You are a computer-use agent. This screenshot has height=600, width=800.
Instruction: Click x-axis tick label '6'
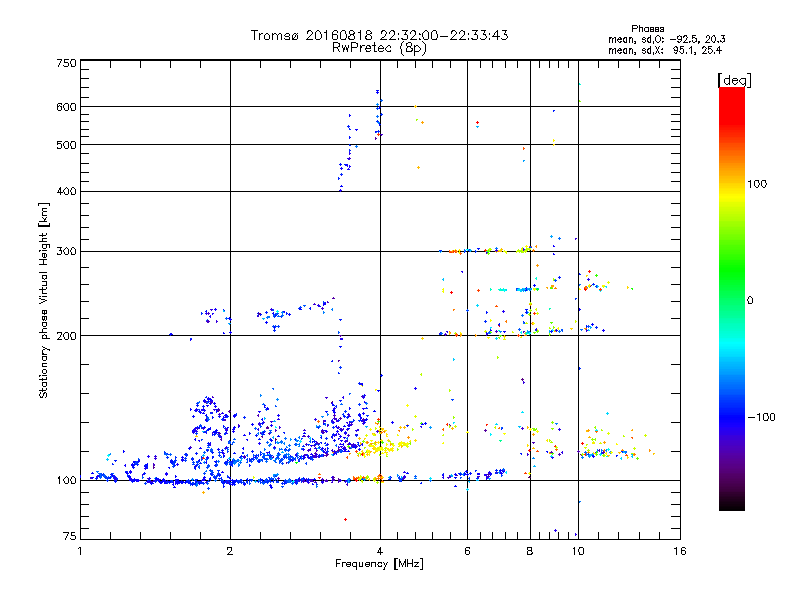[x=467, y=551]
